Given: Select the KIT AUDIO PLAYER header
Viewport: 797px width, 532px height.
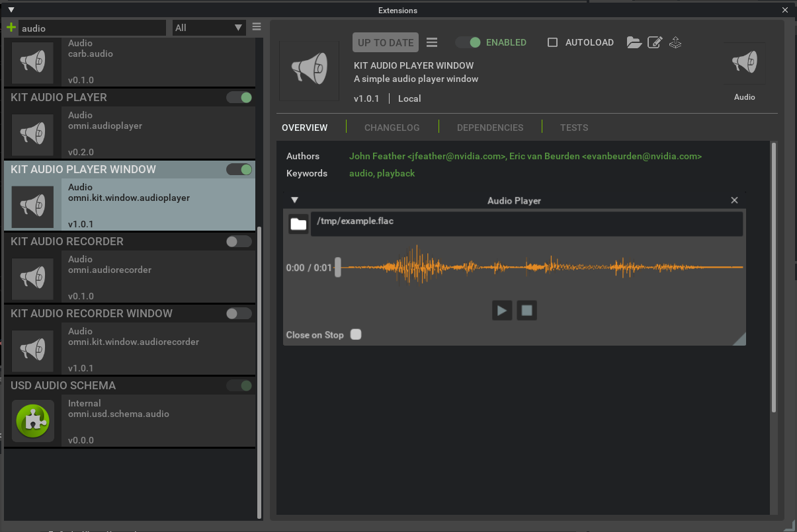Looking at the screenshot, I should tap(59, 98).
